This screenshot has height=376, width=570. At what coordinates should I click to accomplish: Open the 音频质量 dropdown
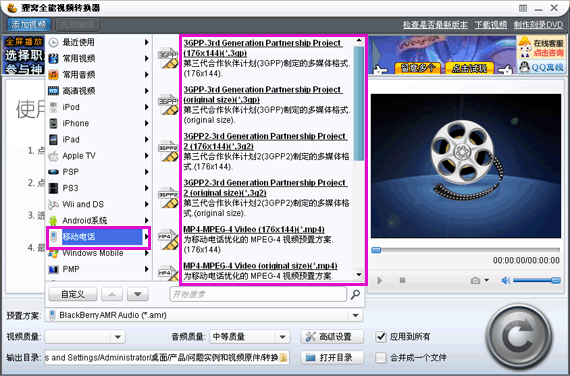(282, 337)
